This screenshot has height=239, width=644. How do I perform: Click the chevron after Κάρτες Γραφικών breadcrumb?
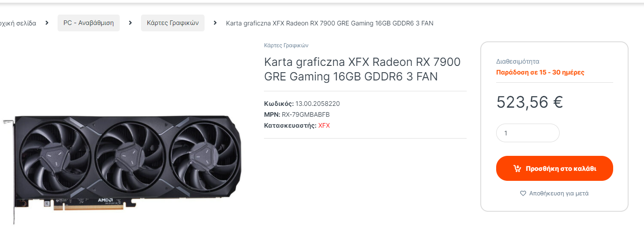pyautogui.click(x=215, y=23)
